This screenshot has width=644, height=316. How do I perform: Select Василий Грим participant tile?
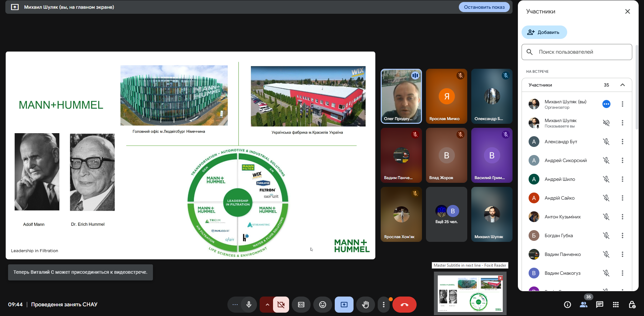click(x=492, y=155)
